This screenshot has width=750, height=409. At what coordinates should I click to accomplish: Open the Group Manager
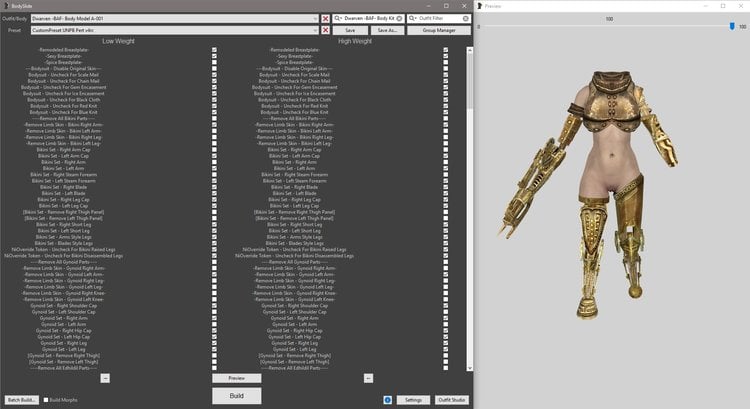[439, 30]
